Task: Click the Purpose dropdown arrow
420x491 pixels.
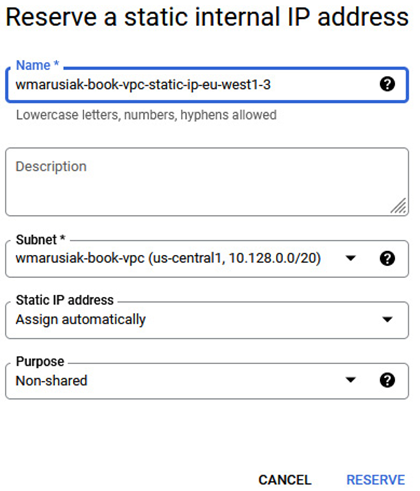Action: [350, 380]
